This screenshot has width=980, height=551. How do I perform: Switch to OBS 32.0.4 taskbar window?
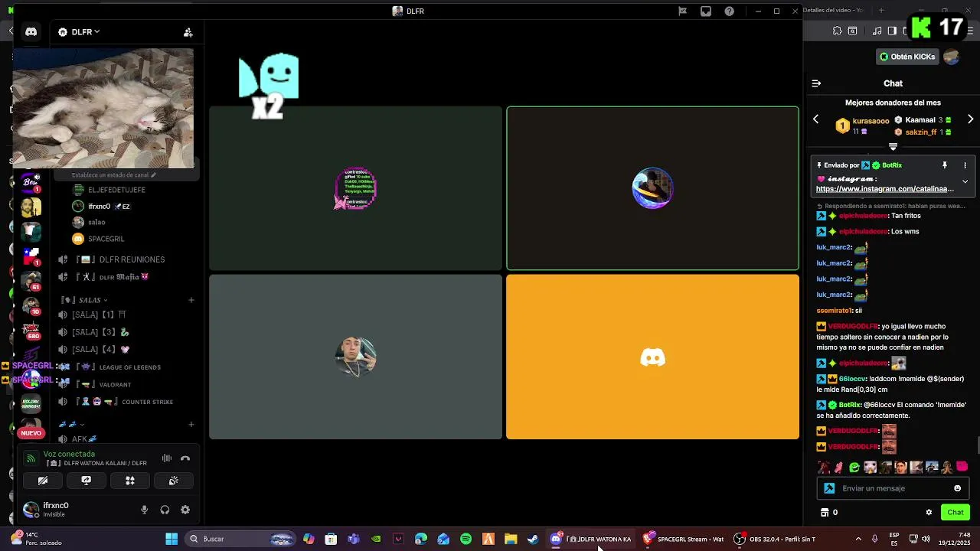(x=775, y=539)
